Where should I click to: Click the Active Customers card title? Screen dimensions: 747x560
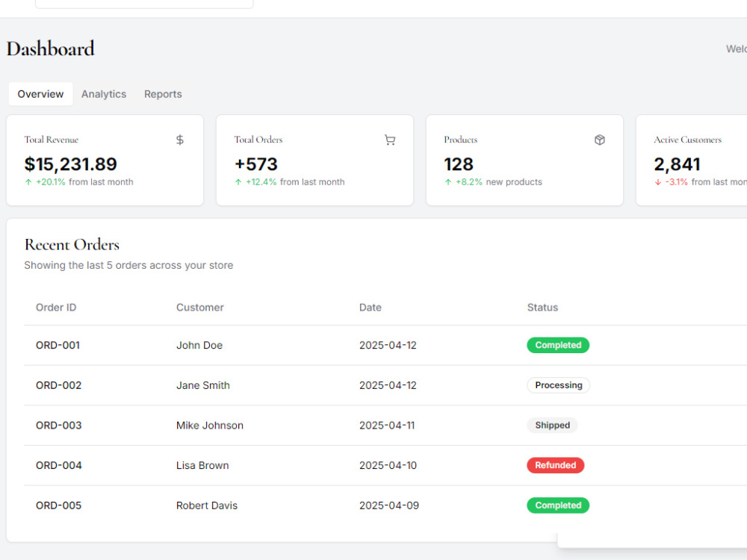(x=687, y=140)
